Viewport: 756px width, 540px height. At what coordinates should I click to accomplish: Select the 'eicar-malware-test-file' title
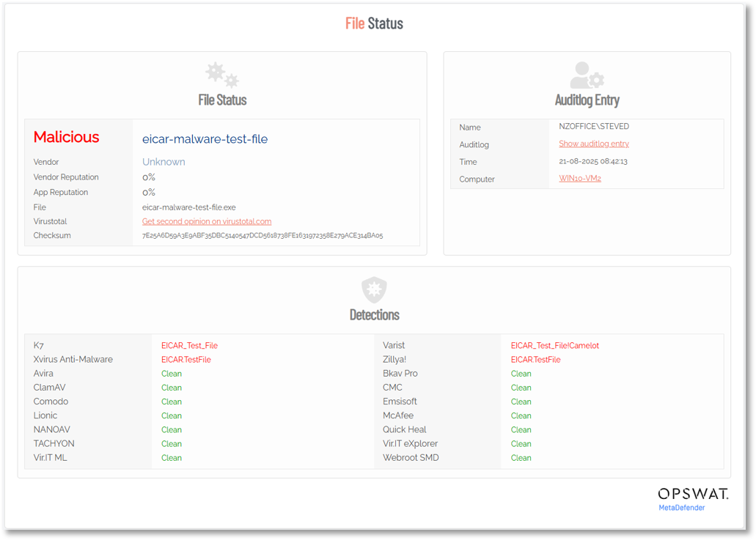[x=205, y=139]
